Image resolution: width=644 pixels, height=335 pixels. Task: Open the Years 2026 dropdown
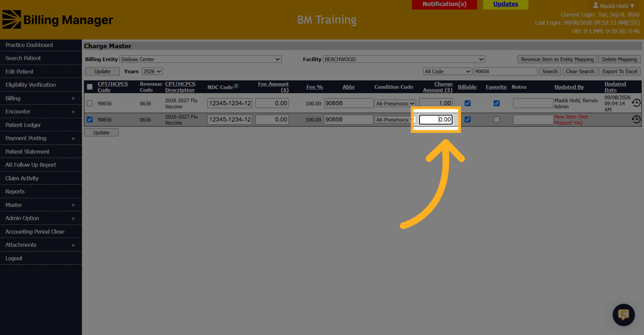coord(152,71)
